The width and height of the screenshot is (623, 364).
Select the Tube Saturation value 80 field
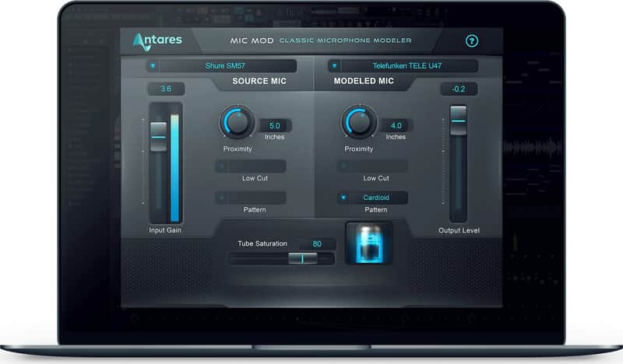click(x=317, y=243)
